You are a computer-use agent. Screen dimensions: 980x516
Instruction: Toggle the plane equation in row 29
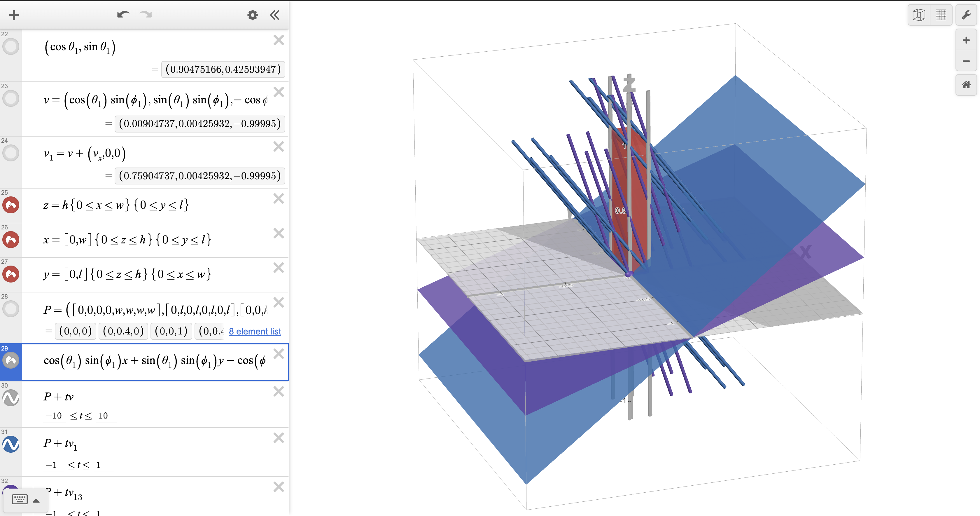[x=11, y=360]
